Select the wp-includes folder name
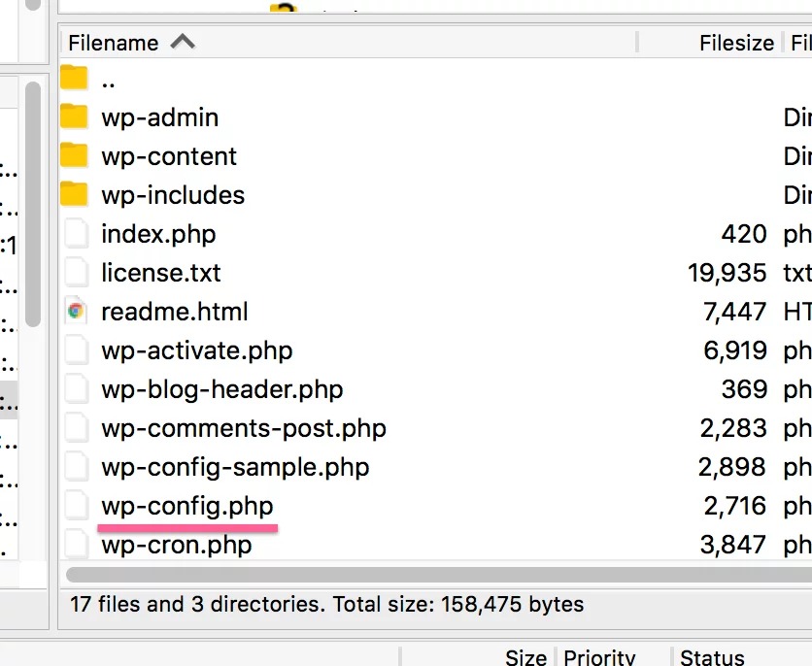This screenshot has width=812, height=666. (x=173, y=195)
